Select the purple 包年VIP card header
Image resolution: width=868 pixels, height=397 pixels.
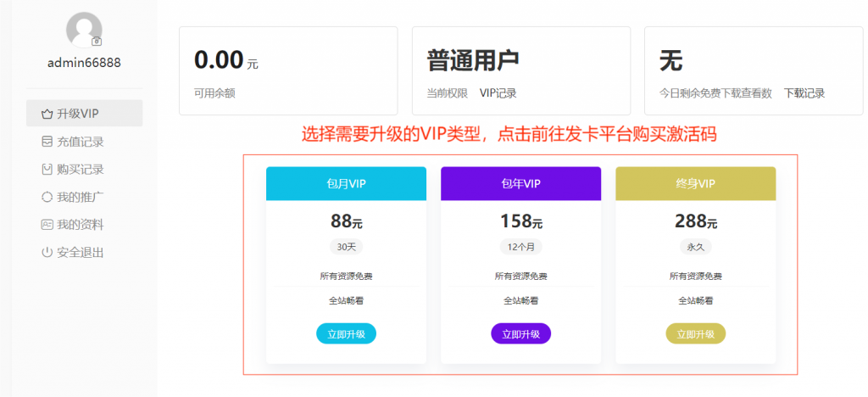pos(521,184)
